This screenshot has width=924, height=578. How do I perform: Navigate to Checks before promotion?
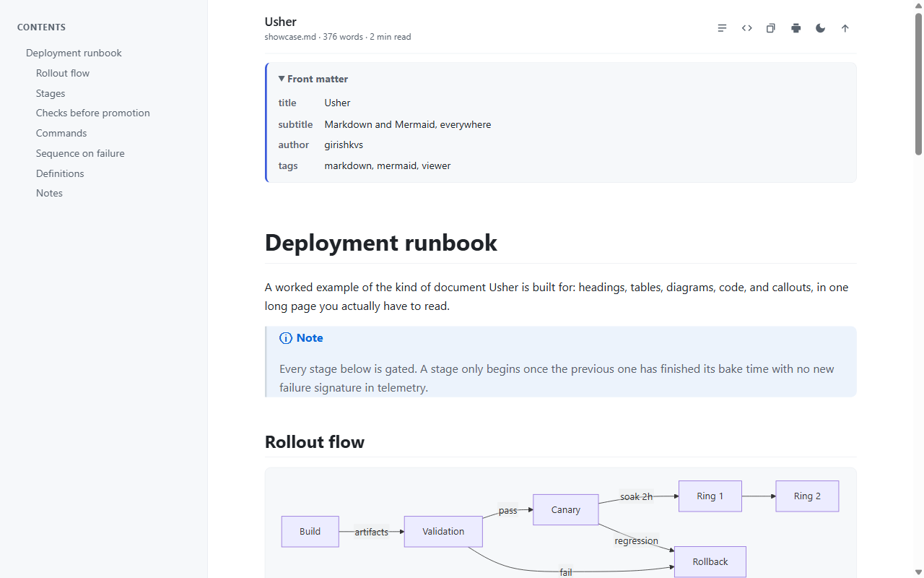coord(93,113)
